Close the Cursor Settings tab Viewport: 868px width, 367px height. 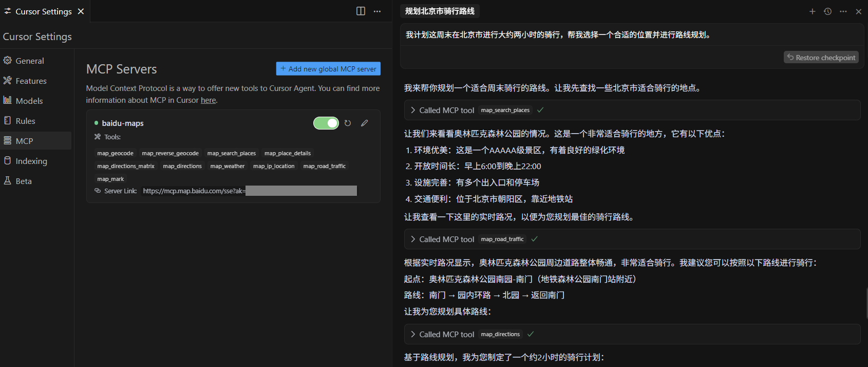81,11
